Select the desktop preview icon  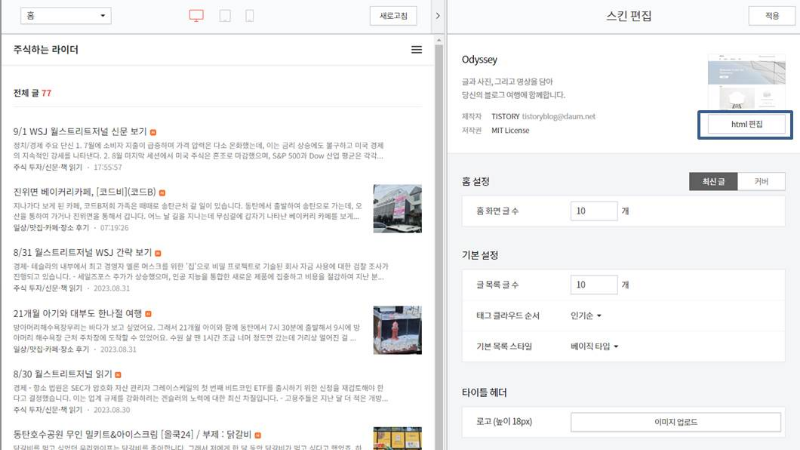[x=196, y=15]
